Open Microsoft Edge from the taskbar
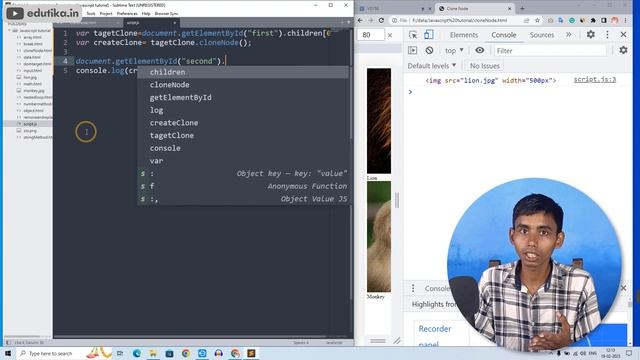 (x=137, y=353)
